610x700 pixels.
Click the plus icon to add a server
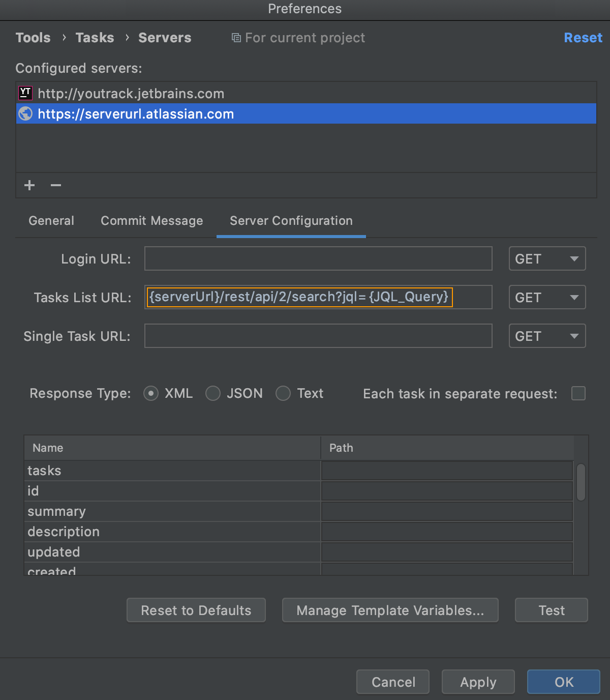[29, 185]
